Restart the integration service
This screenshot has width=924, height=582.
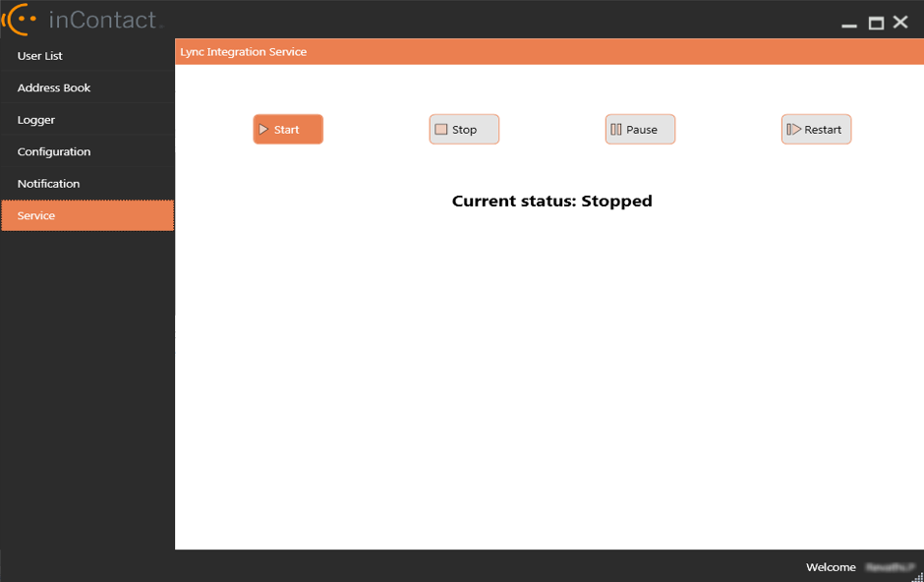[816, 129]
